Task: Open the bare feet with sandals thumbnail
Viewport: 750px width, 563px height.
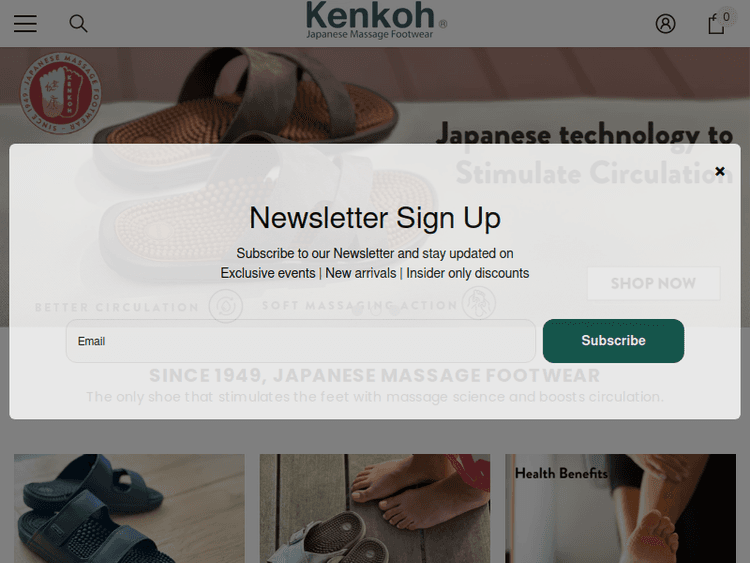Action: [375, 508]
